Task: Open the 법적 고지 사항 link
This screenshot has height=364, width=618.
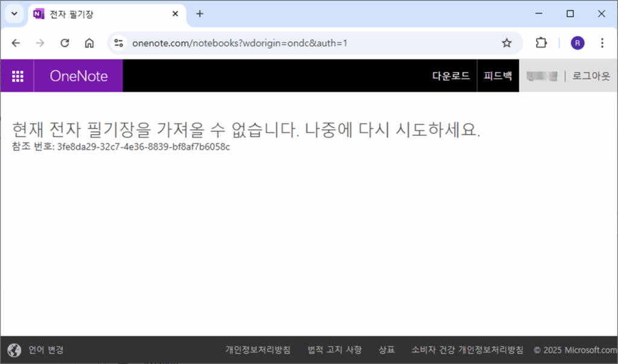Action: (334, 350)
